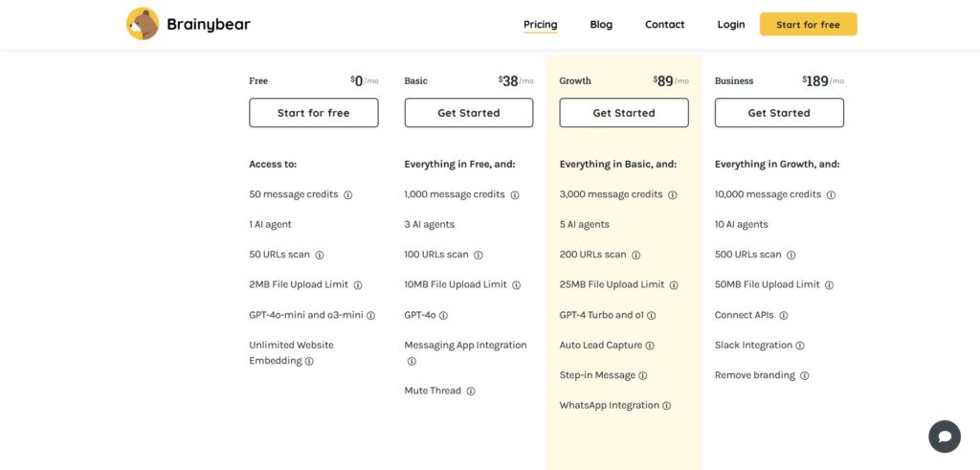Image resolution: width=980 pixels, height=470 pixels.
Task: Click the Brainybear brand name
Action: tap(208, 24)
